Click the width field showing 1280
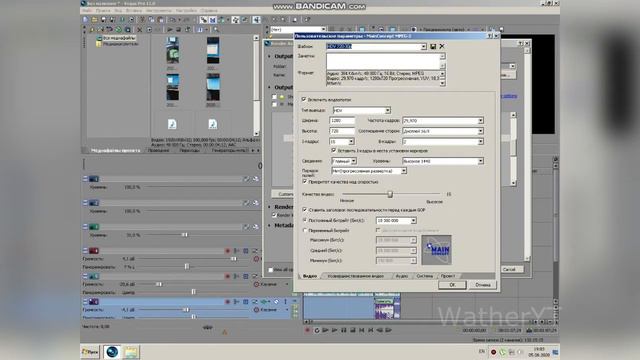Viewport: 640px width, 360px height. coord(342,121)
